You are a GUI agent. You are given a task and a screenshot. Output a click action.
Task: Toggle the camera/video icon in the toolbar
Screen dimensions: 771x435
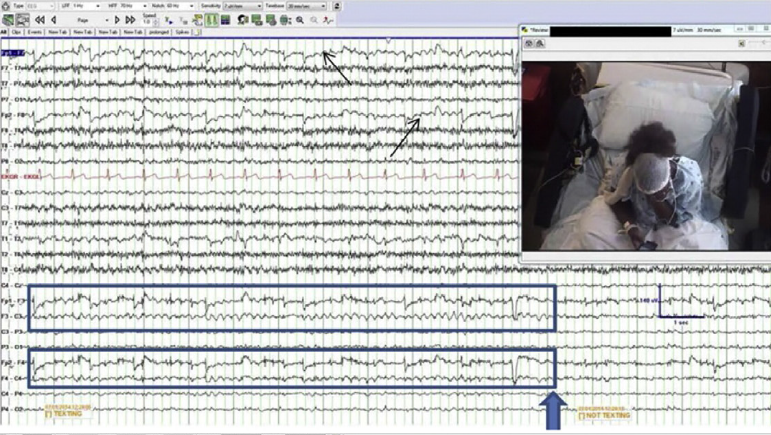click(242, 19)
